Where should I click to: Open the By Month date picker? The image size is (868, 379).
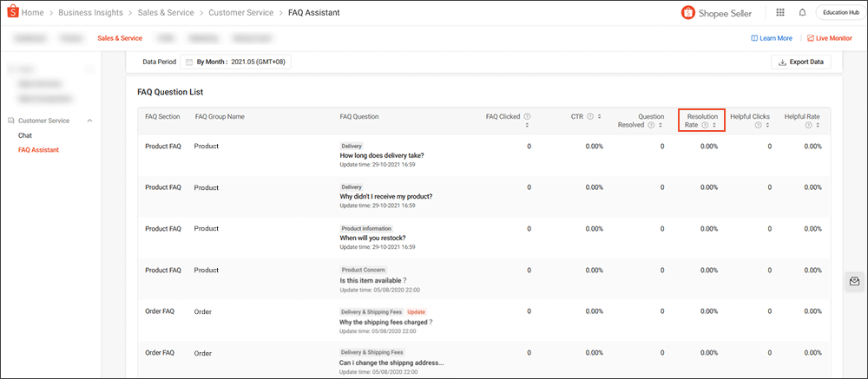236,62
